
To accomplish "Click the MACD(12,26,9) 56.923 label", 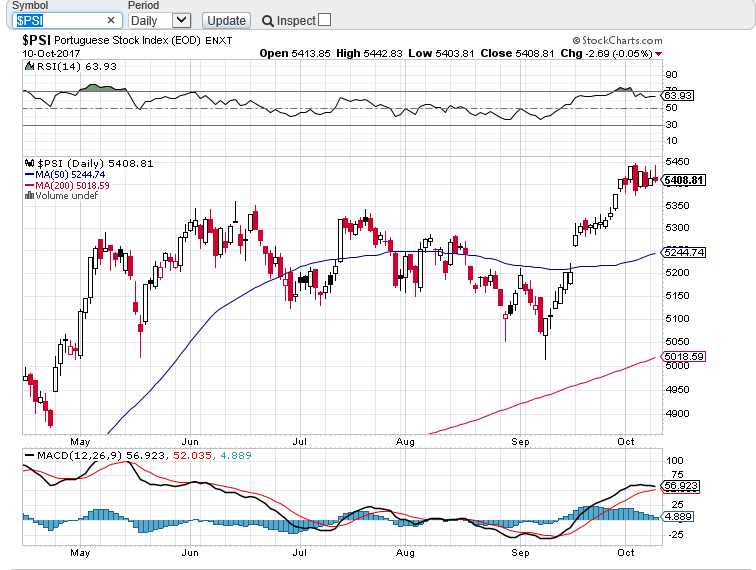I will tap(101, 455).
